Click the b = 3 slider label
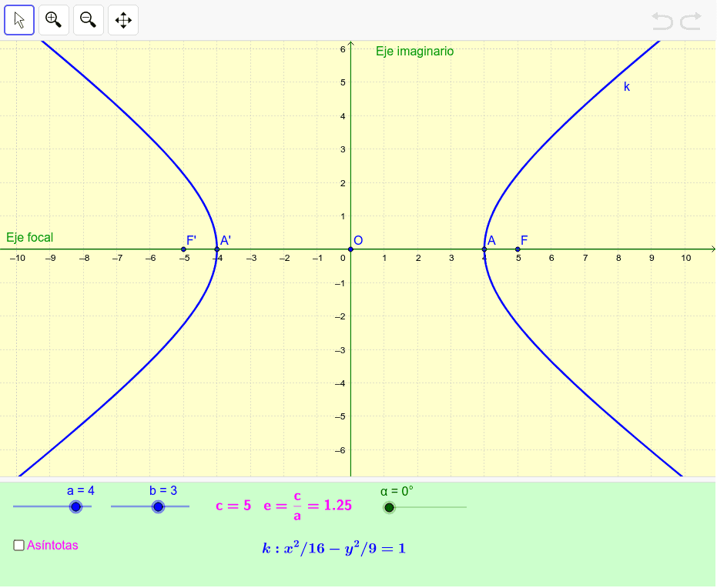The image size is (717, 588). click(x=163, y=491)
